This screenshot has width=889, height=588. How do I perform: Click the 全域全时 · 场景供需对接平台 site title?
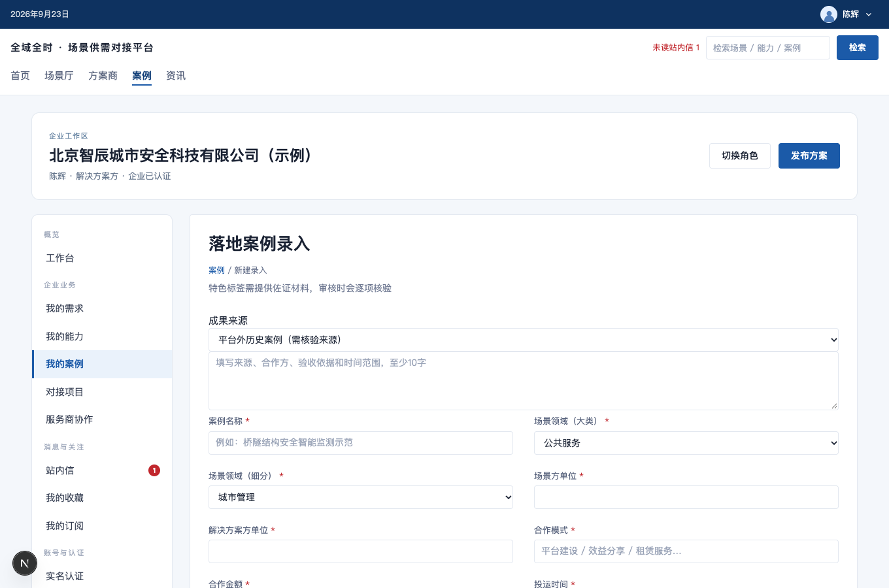(82, 48)
